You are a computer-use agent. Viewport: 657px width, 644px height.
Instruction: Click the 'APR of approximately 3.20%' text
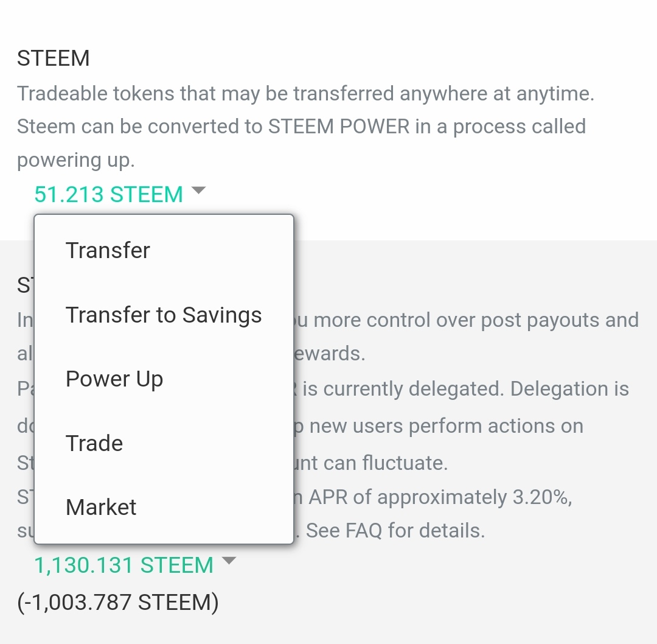(x=440, y=497)
